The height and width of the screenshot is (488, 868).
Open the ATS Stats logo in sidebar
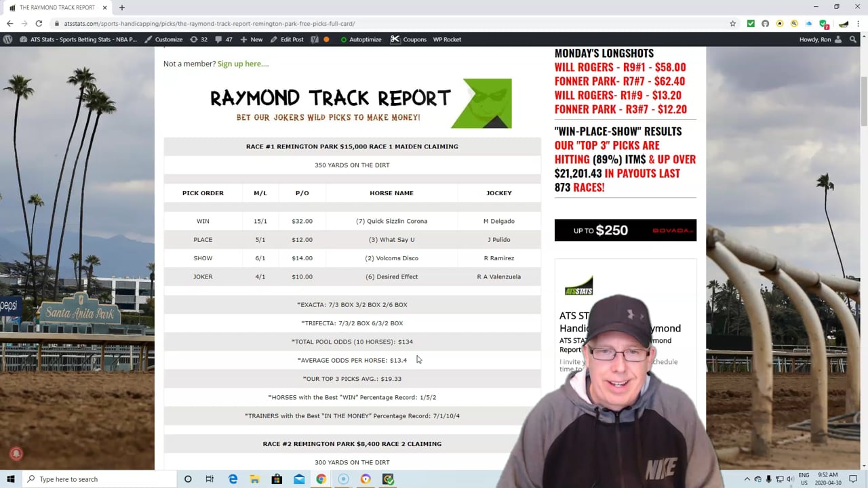pyautogui.click(x=578, y=286)
